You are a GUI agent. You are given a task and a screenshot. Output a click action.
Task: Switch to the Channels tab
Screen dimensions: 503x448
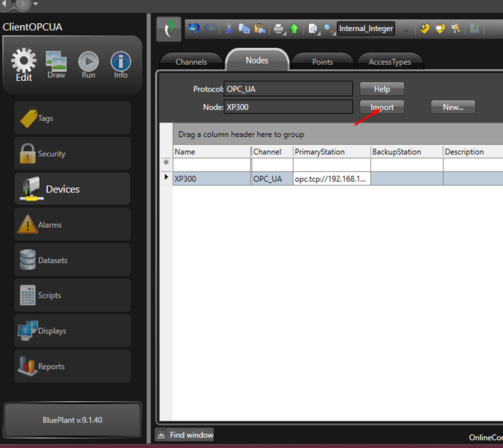pos(191,62)
